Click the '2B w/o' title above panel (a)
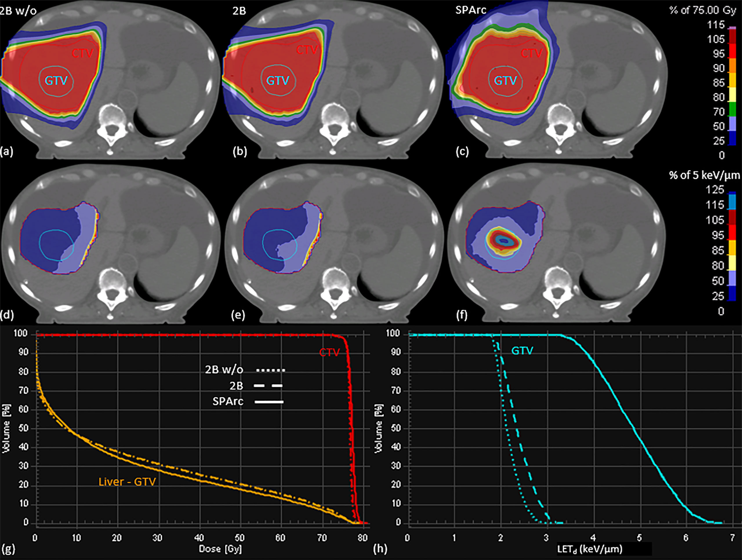 [x=18, y=11]
